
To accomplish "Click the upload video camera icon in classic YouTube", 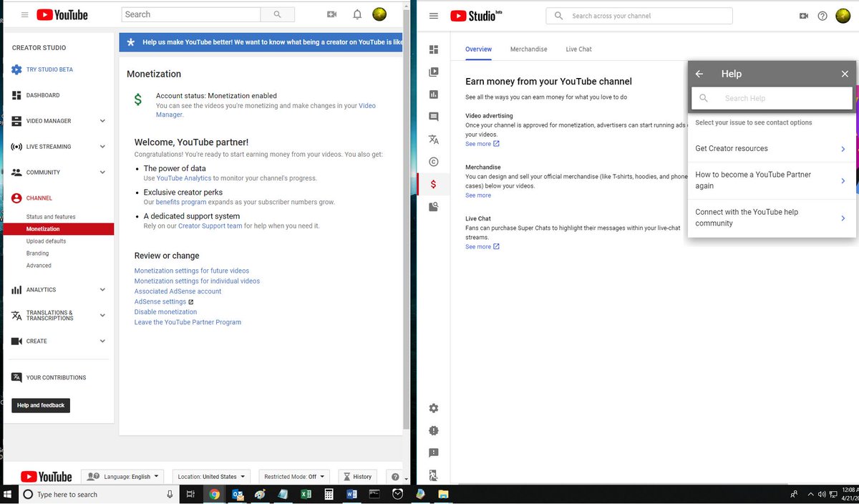I will [331, 14].
